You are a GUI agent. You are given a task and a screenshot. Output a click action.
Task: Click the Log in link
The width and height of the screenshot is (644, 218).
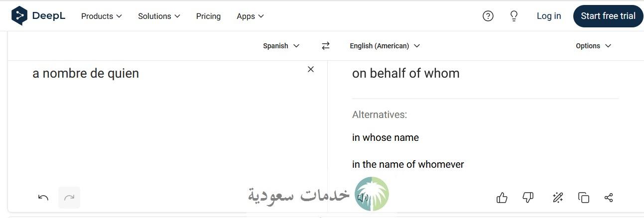pos(549,16)
